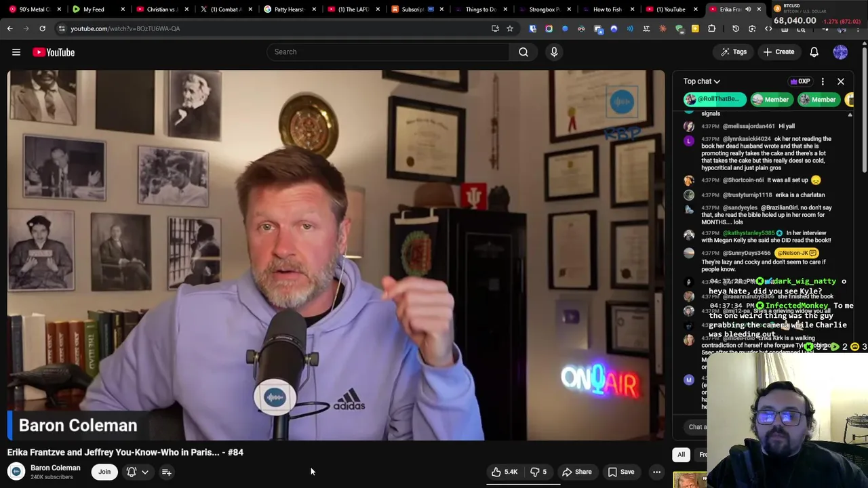Image resolution: width=868 pixels, height=488 pixels.
Task: Click the video title text below the player
Action: pyautogui.click(x=125, y=452)
